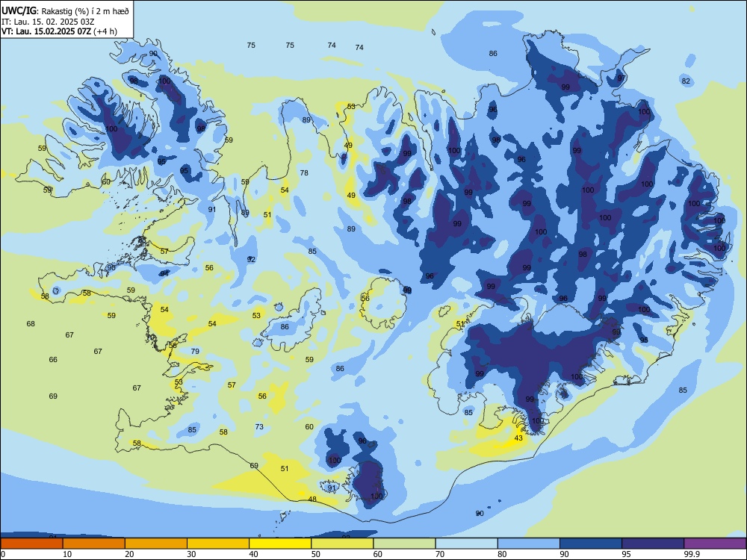Click the '40' legend scale label

click(x=253, y=554)
